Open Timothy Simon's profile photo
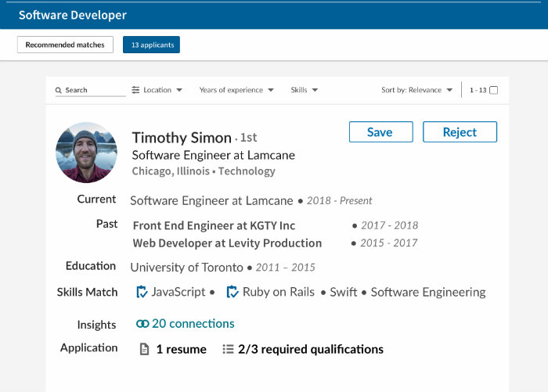Image resolution: width=548 pixels, height=392 pixels. [86, 153]
